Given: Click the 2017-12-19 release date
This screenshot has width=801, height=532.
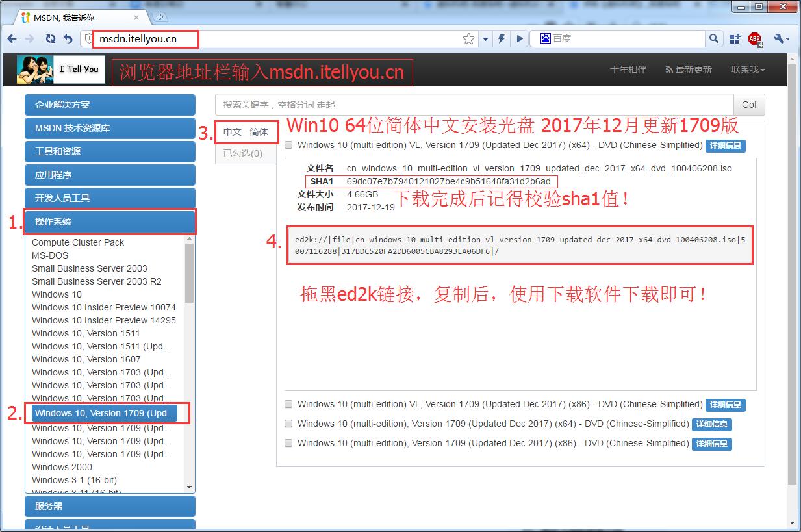Looking at the screenshot, I should point(370,207).
